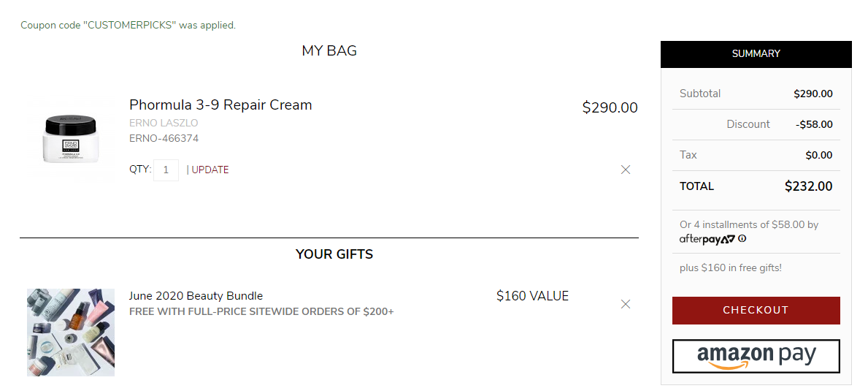Click the Afterpay logo
Image resolution: width=868 pixels, height=391 pixels.
707,239
